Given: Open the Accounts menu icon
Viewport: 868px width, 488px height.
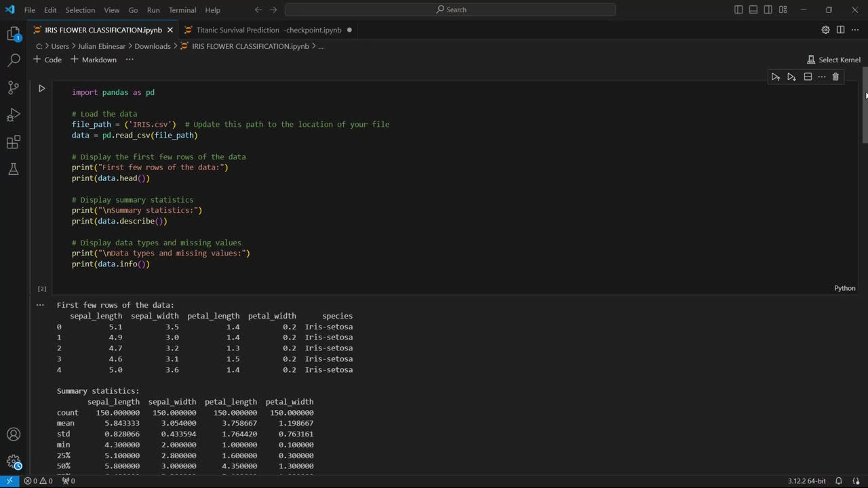Looking at the screenshot, I should pyautogui.click(x=14, y=434).
